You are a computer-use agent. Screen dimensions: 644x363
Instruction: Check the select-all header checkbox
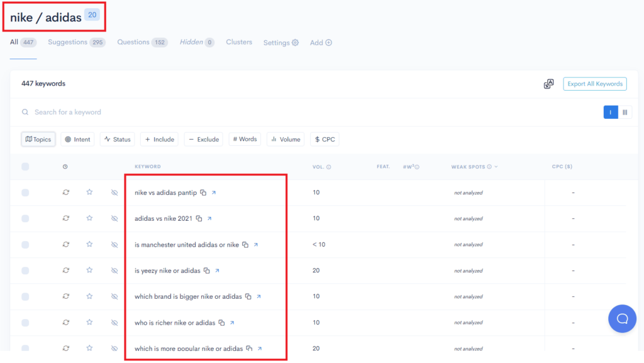click(25, 167)
